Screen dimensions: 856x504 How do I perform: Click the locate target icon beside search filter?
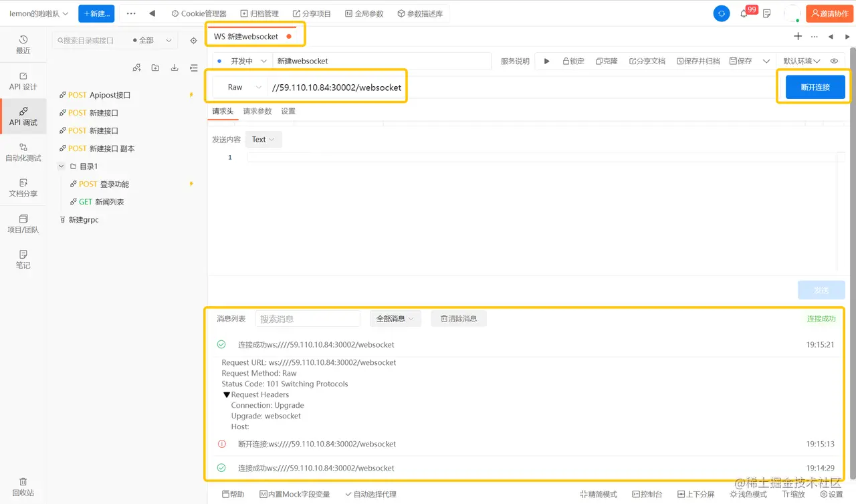[194, 41]
